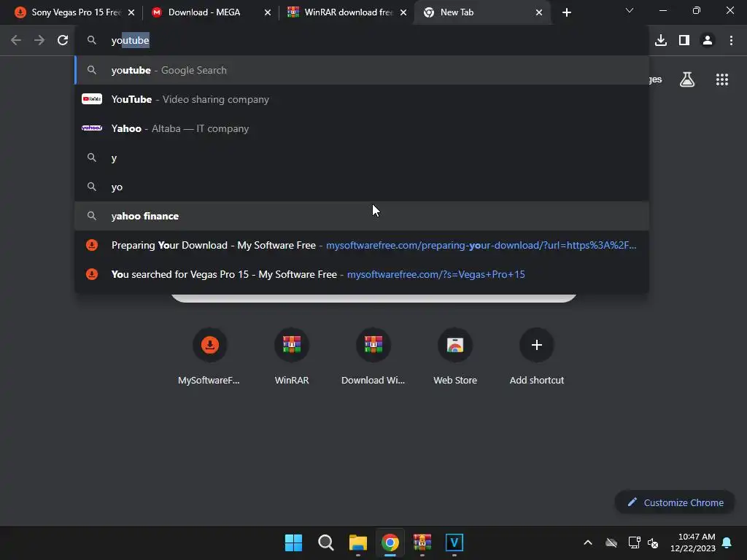Open the Windows Start menu
This screenshot has width=747, height=560.
[293, 542]
